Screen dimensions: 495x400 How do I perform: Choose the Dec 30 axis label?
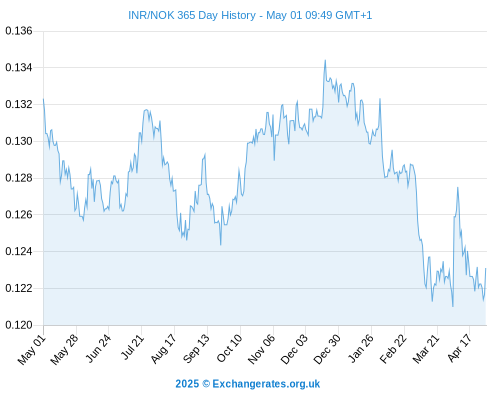[327, 349]
